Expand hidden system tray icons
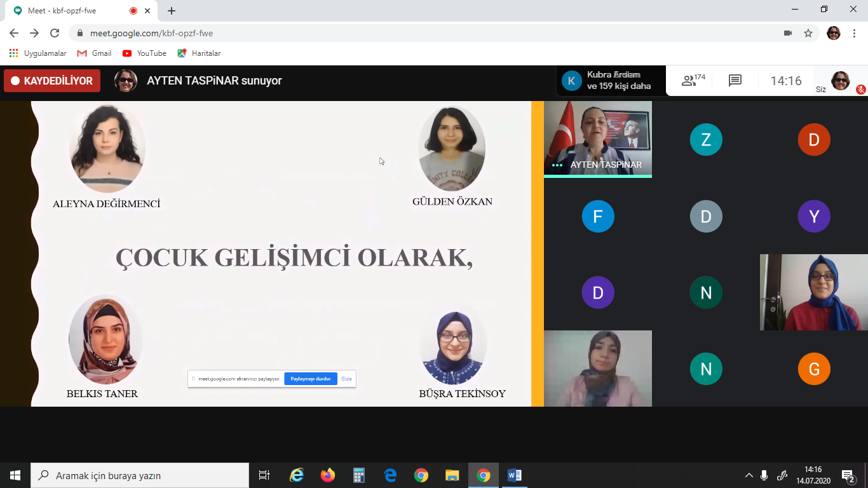 [749, 475]
